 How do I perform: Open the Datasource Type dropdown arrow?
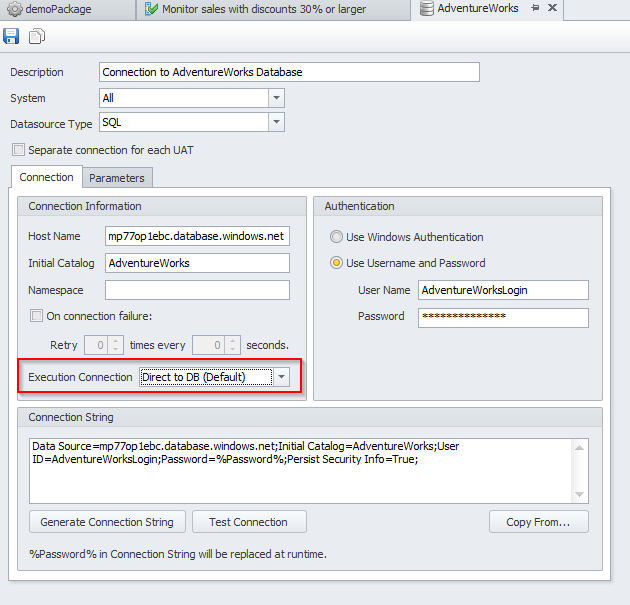point(276,122)
